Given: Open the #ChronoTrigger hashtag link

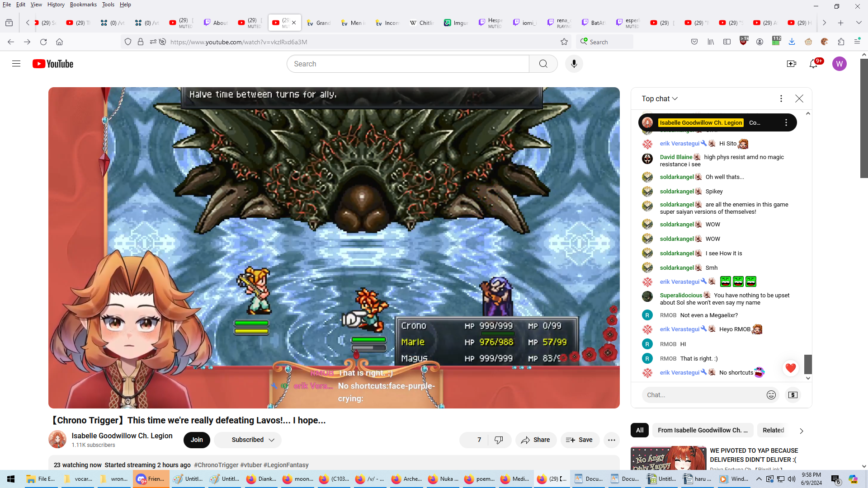Looking at the screenshot, I should pyautogui.click(x=216, y=465).
